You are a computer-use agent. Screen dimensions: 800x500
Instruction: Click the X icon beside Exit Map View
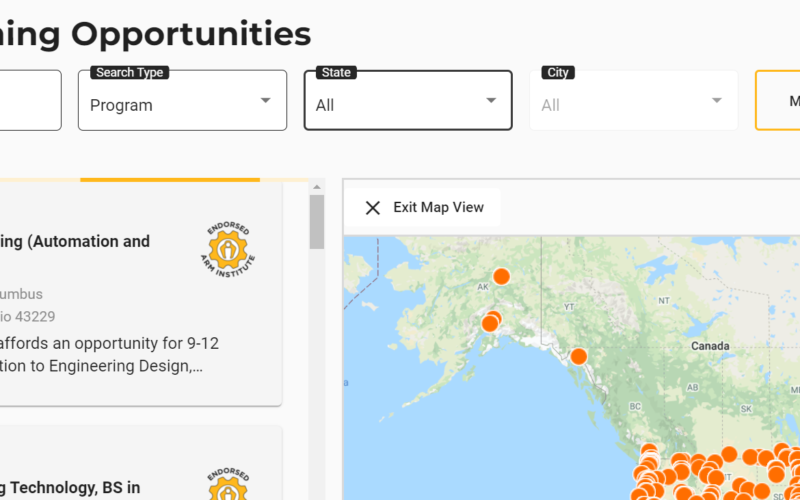coord(373,208)
